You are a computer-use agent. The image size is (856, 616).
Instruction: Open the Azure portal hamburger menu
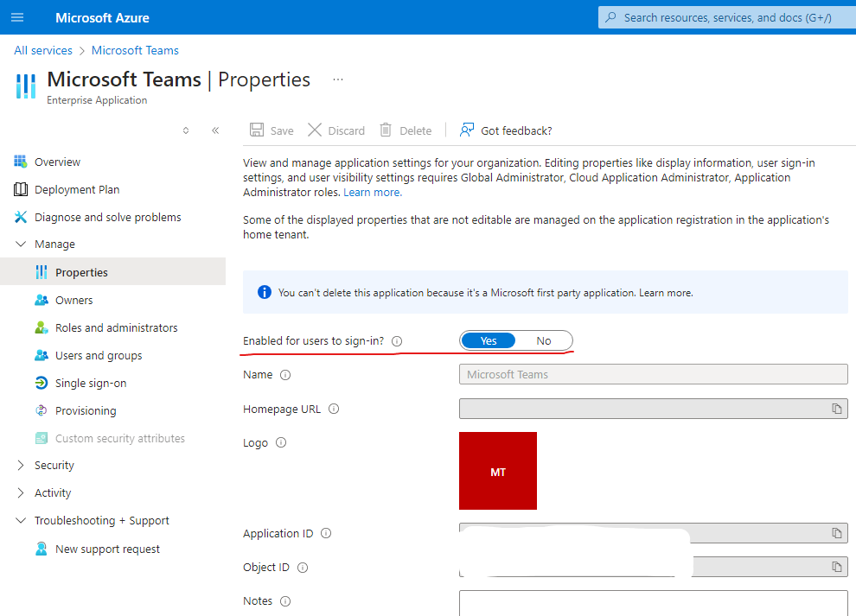[x=17, y=17]
